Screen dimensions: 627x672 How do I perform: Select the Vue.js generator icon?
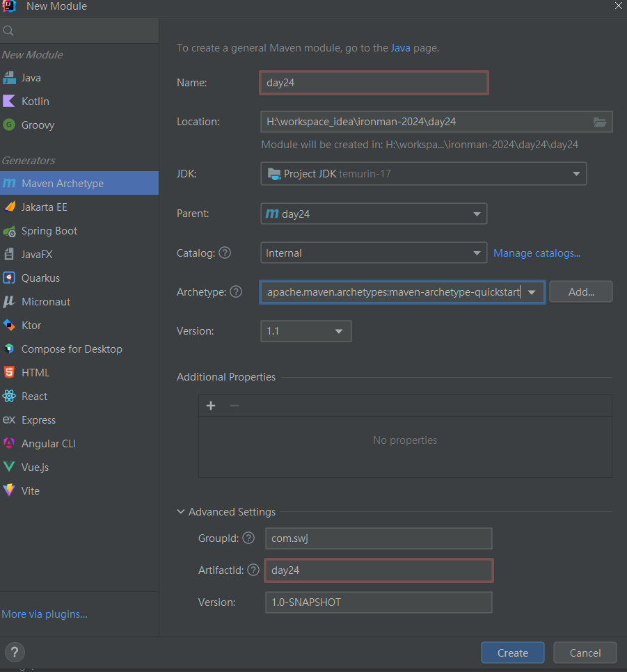(x=9, y=467)
